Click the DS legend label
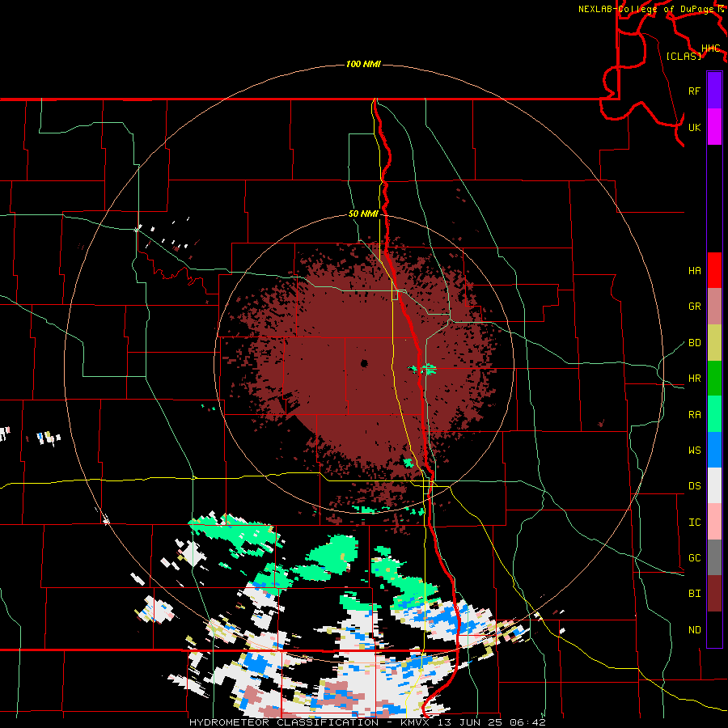728x728 pixels. [x=695, y=486]
